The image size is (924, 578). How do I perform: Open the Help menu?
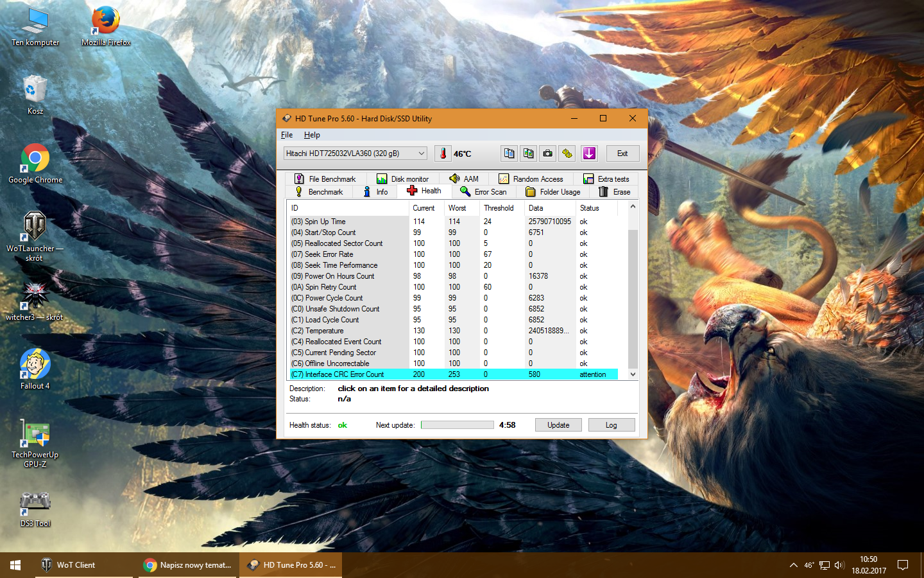tap(312, 135)
